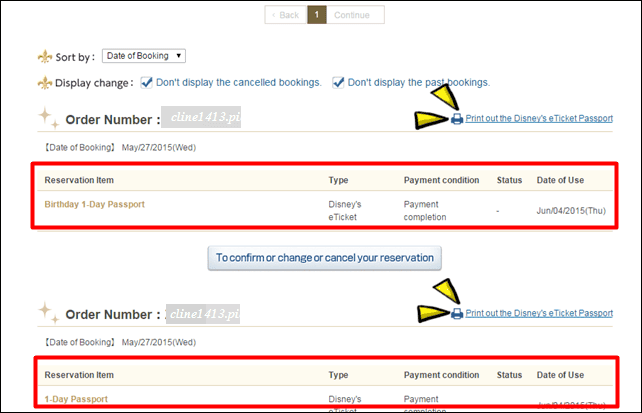Viewport: 642px width, 413px height.
Task: Click the printer icon for the second order
Action: [457, 314]
